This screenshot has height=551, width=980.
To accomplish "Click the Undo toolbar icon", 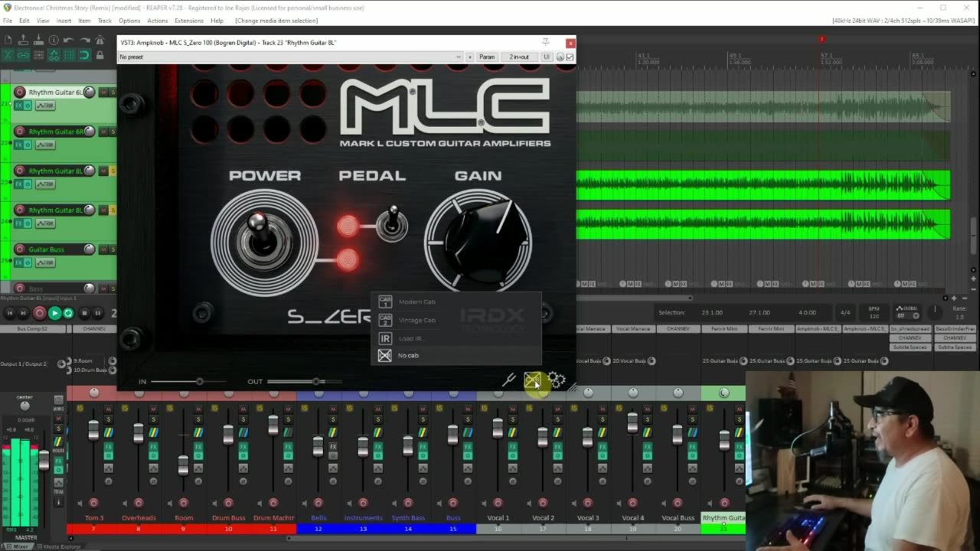I will 69,40.
